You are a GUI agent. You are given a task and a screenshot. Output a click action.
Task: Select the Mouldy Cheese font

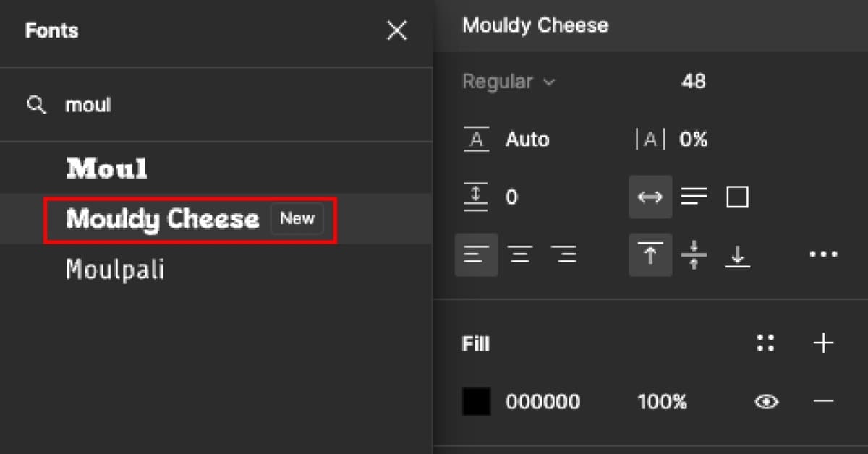(161, 219)
